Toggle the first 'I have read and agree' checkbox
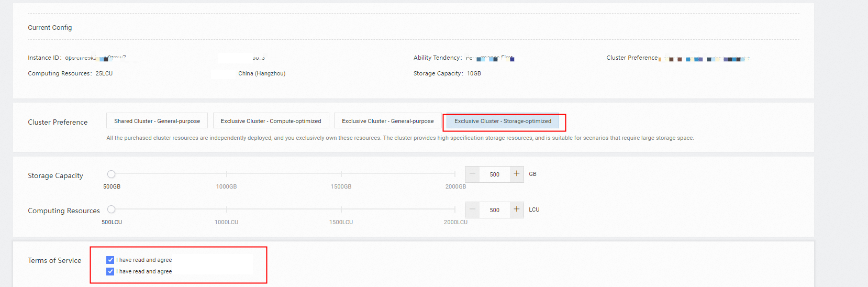The image size is (868, 287). click(110, 260)
